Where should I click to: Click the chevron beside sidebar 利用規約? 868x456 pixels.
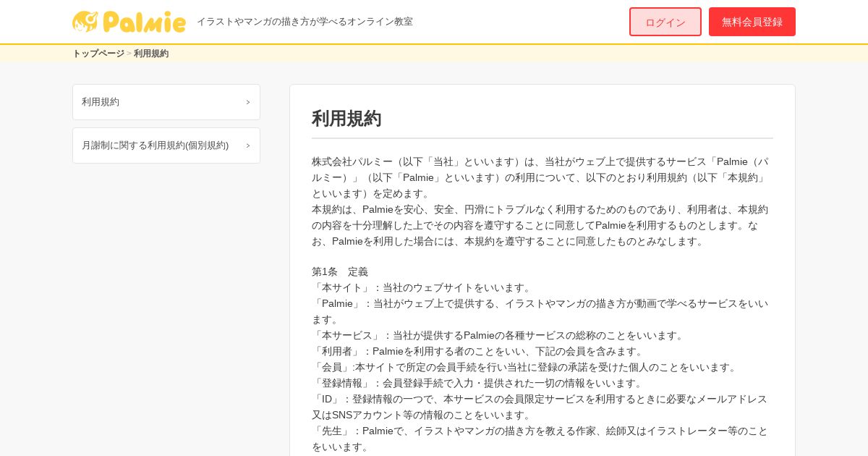click(248, 102)
